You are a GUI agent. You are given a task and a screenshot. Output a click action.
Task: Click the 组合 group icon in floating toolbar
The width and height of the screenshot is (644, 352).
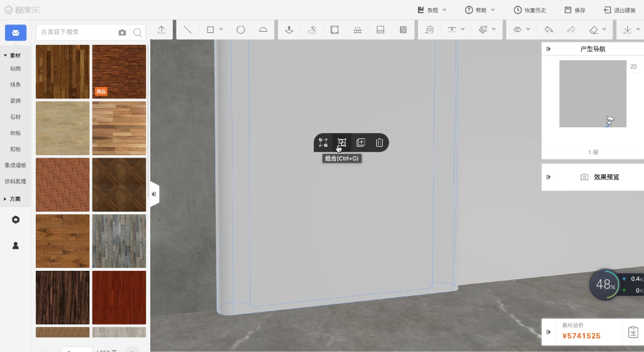[342, 143]
